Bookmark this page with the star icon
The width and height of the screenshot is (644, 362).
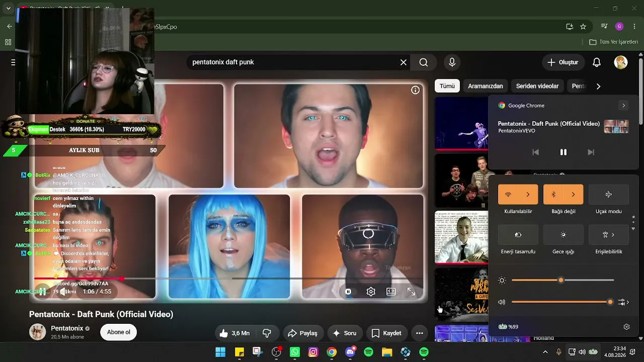pyautogui.click(x=583, y=27)
